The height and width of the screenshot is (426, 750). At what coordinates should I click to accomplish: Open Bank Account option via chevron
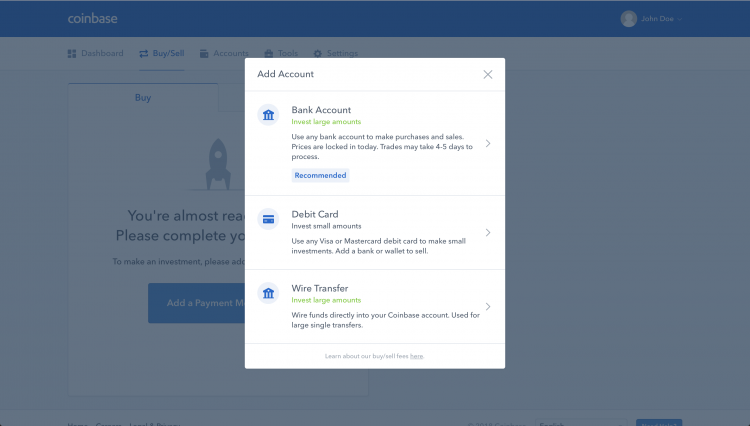(x=488, y=143)
